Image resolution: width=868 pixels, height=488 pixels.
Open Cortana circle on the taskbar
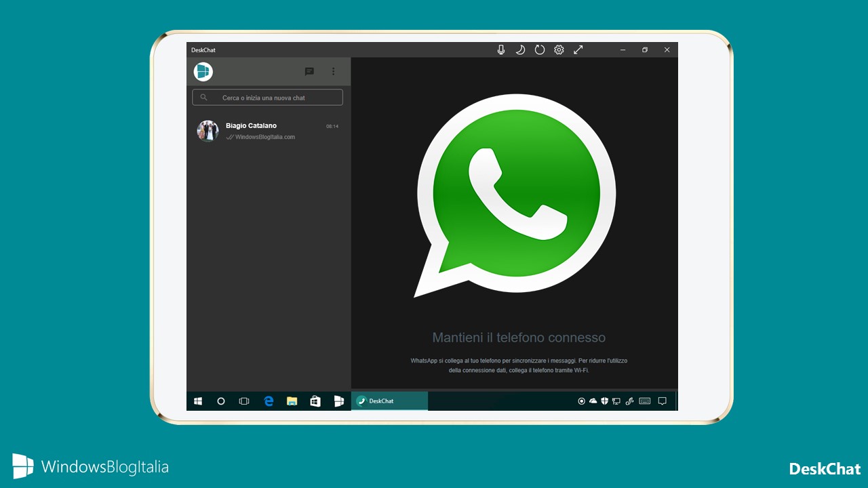coord(221,401)
